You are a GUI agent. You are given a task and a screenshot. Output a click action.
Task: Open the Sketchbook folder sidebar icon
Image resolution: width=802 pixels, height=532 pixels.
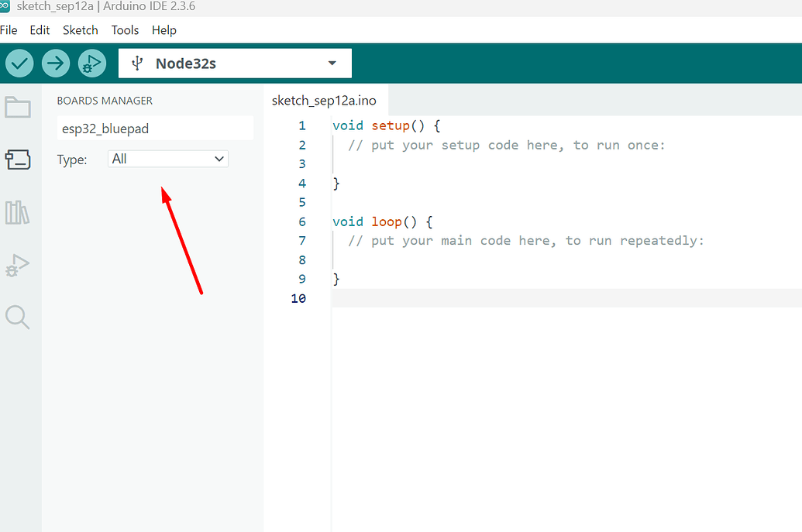coord(17,107)
